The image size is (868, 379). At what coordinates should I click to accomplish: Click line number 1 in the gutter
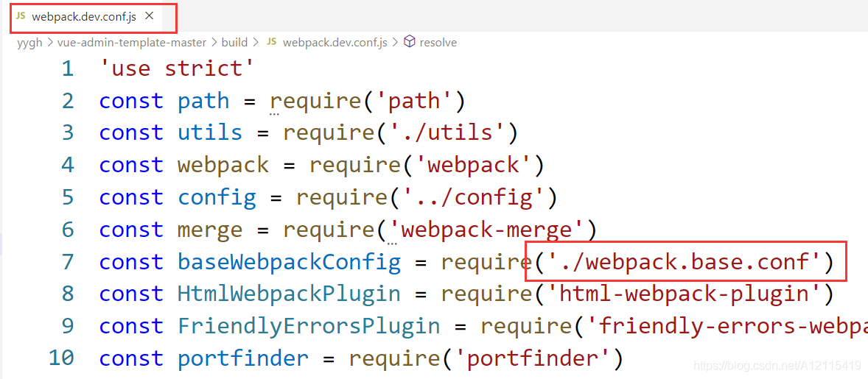(68, 69)
